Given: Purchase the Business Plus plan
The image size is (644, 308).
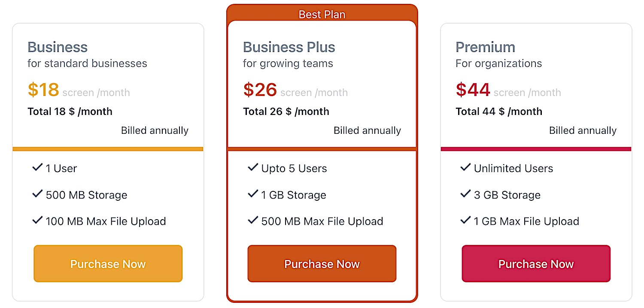Looking at the screenshot, I should coord(322,264).
